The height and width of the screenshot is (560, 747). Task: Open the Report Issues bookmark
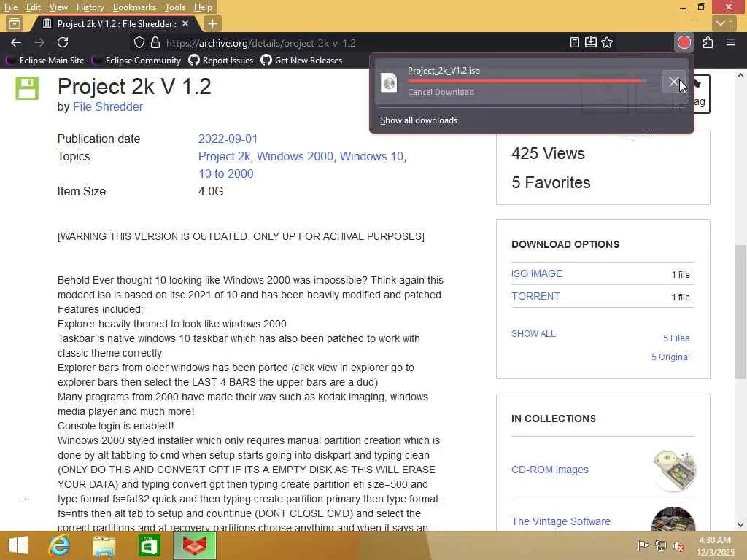click(221, 61)
